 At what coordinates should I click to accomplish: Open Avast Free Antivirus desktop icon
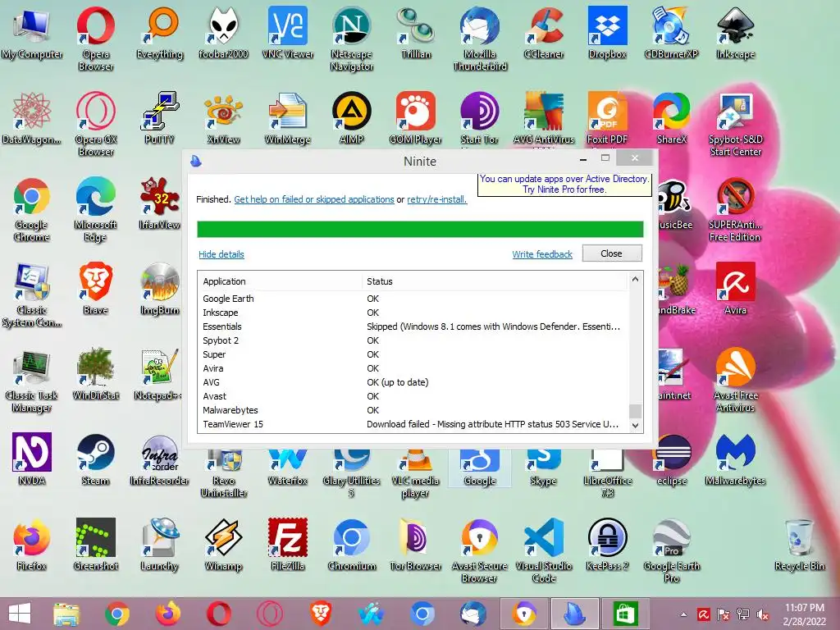point(736,380)
